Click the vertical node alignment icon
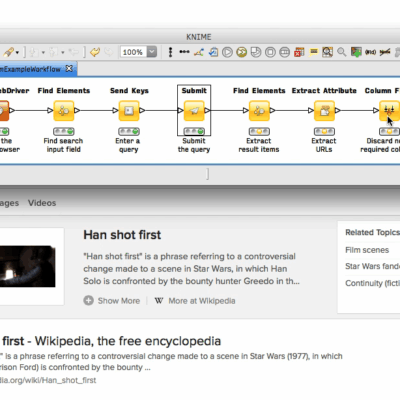Viewport: 400px width, 400px height. [x=170, y=52]
